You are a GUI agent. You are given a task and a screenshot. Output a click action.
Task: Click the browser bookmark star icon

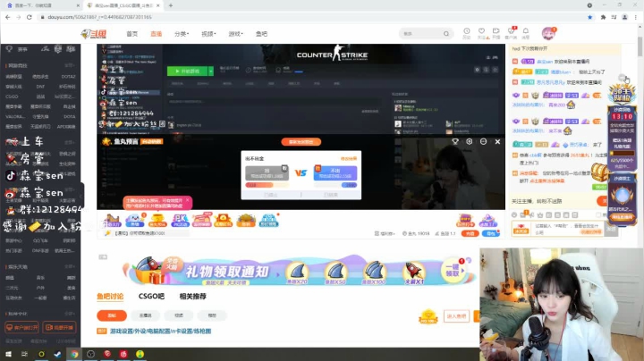(x=589, y=17)
